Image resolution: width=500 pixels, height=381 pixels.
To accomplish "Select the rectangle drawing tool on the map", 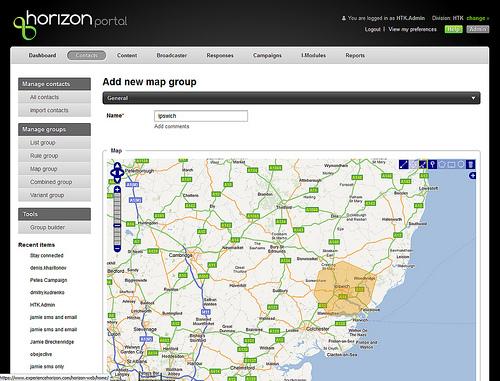I will [451, 164].
